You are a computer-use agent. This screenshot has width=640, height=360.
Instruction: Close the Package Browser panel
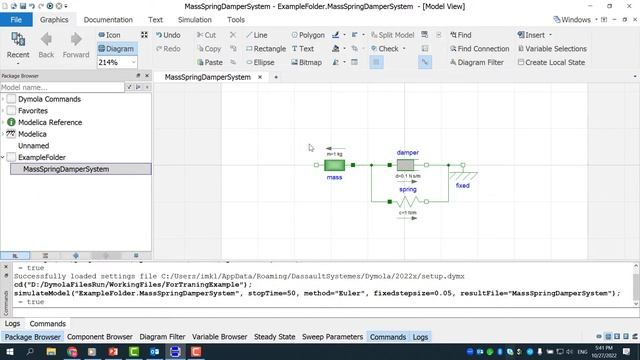(147, 76)
